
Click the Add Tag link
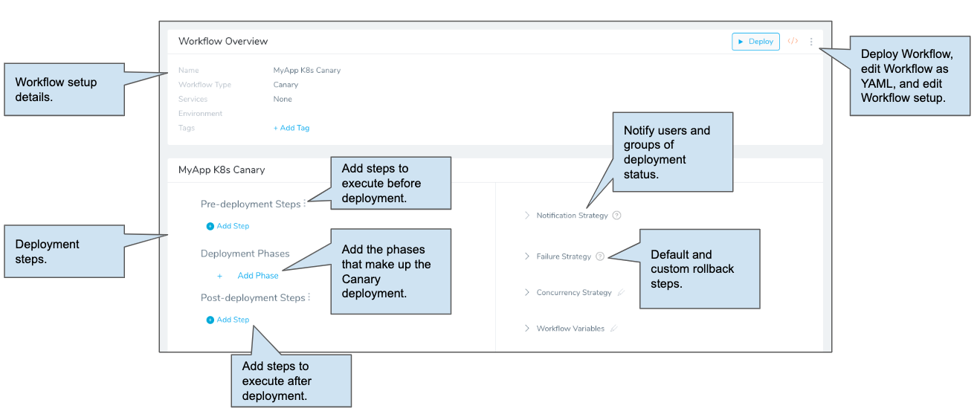[291, 128]
